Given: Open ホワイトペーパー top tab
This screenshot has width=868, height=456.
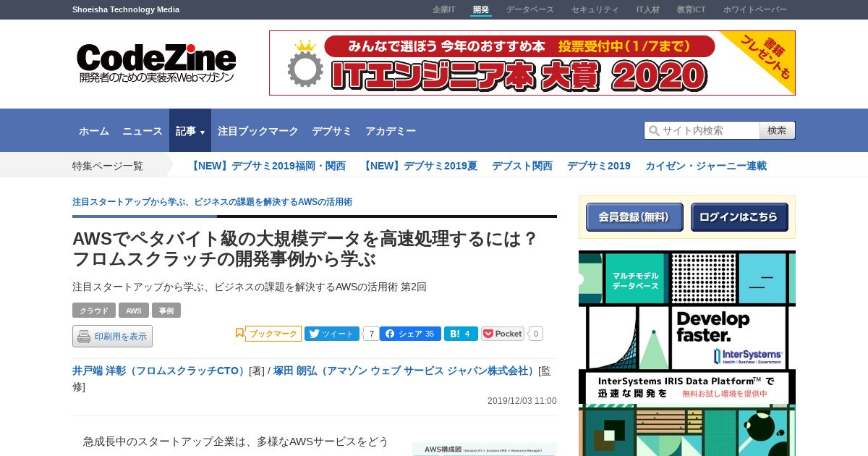Looking at the screenshot, I should coord(755,9).
